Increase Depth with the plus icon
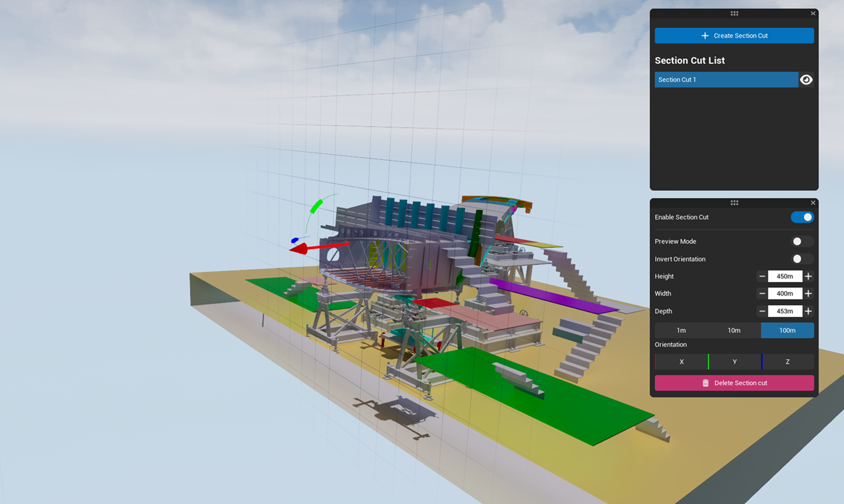The image size is (844, 504). [808, 311]
